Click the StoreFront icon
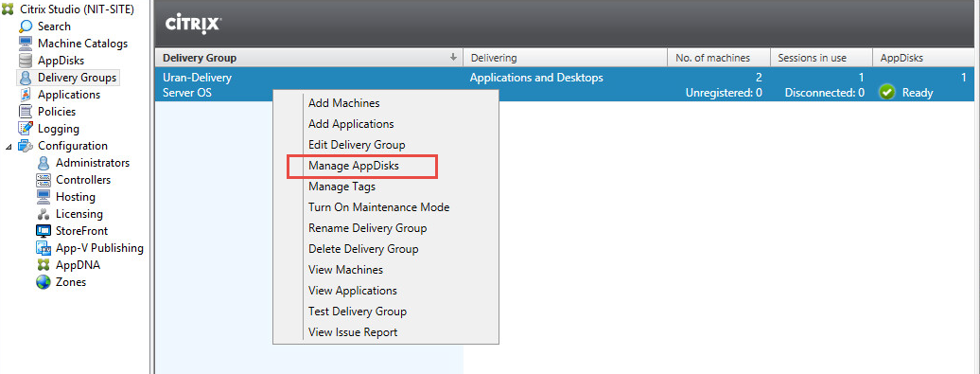 [44, 231]
